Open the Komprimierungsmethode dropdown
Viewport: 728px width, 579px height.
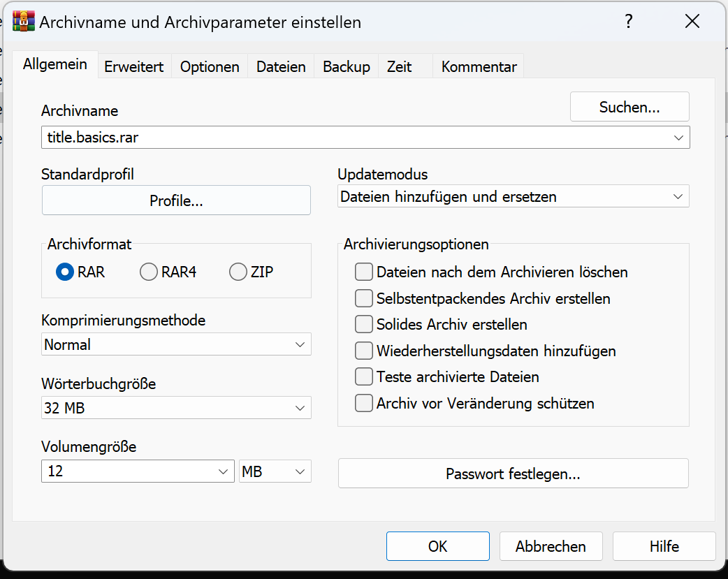coord(176,344)
